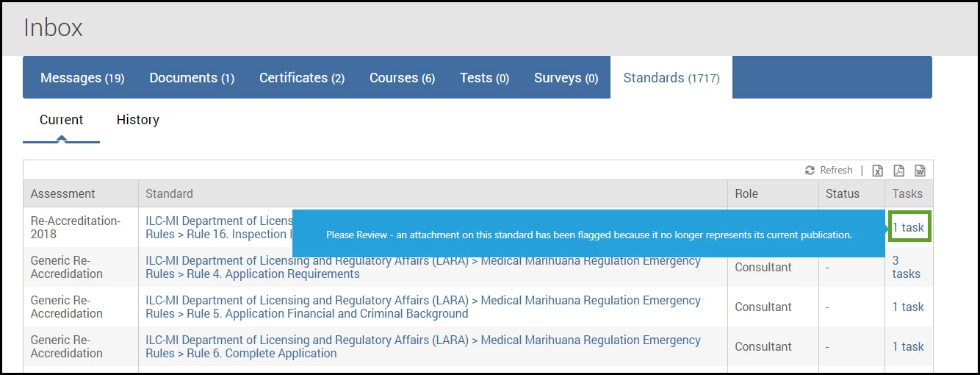Open the Certificates tab
Viewport: 980px width, 375px height.
pos(302,78)
